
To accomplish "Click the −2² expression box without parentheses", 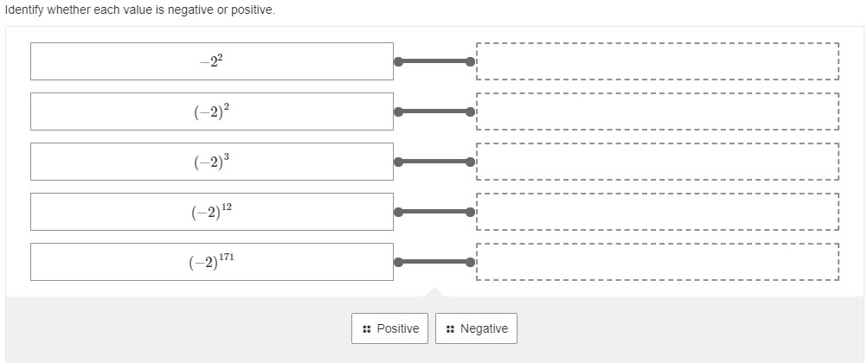I will click(x=211, y=61).
